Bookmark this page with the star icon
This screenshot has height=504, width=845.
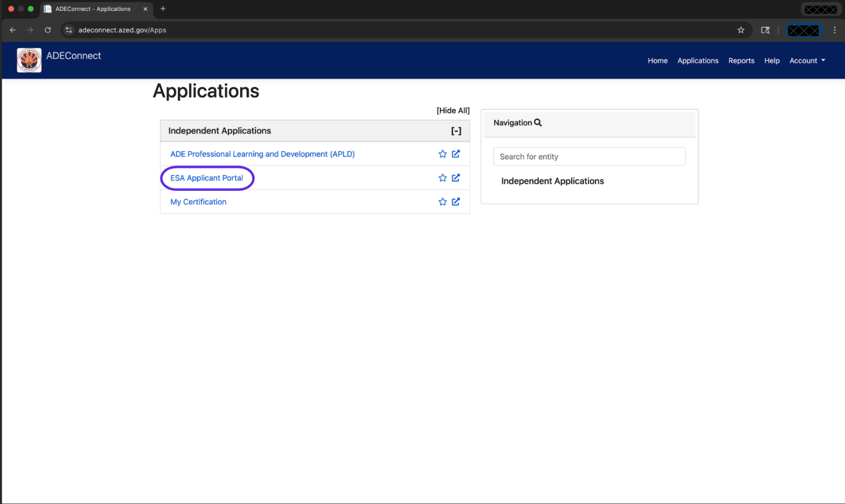coord(741,30)
